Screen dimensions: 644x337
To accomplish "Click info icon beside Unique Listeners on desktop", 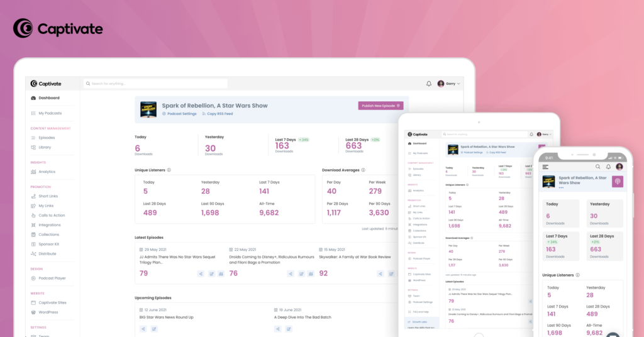I will click(x=169, y=170).
